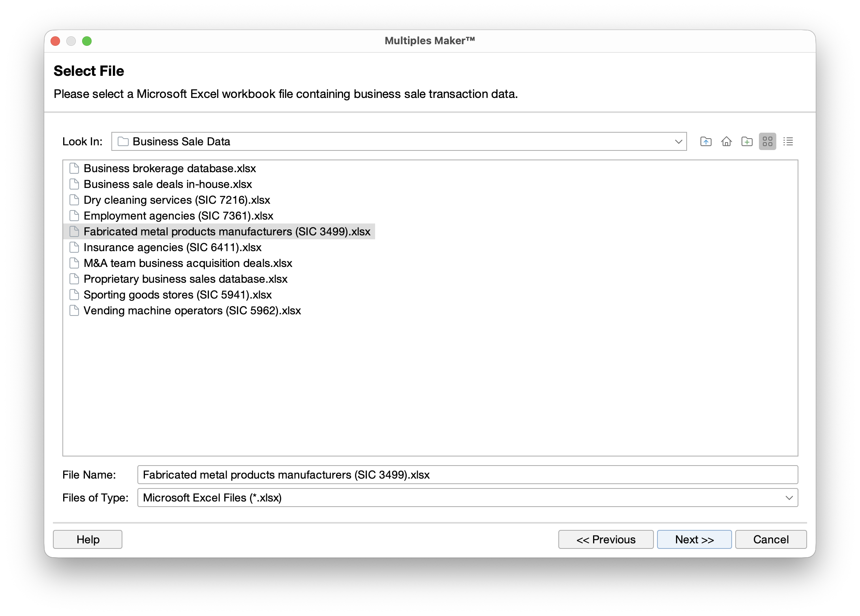Screen dimensions: 860x616
Task: Click the Previous button
Action: click(606, 539)
